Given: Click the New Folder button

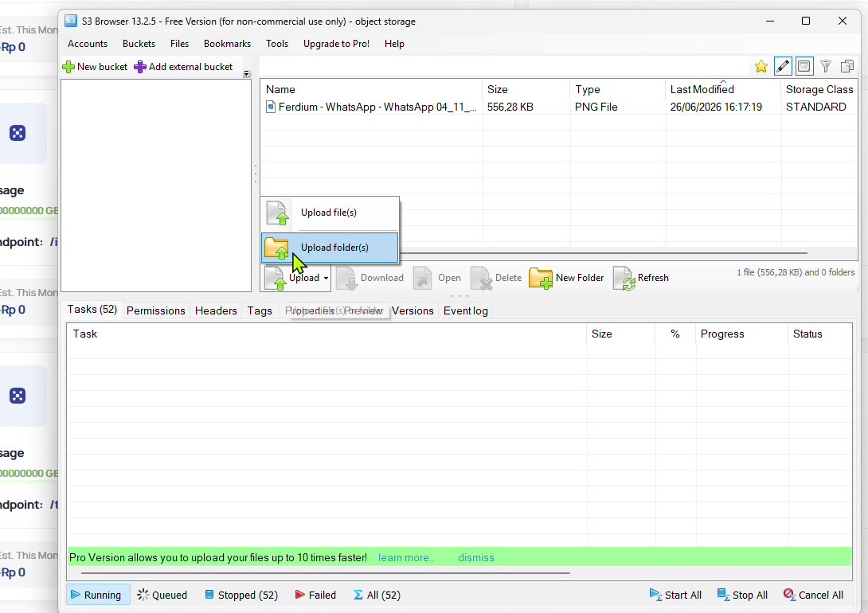Looking at the screenshot, I should coord(566,278).
